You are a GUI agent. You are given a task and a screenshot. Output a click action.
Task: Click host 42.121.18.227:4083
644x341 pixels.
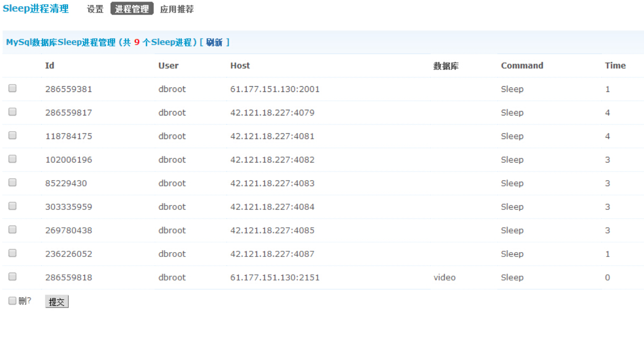coord(272,183)
